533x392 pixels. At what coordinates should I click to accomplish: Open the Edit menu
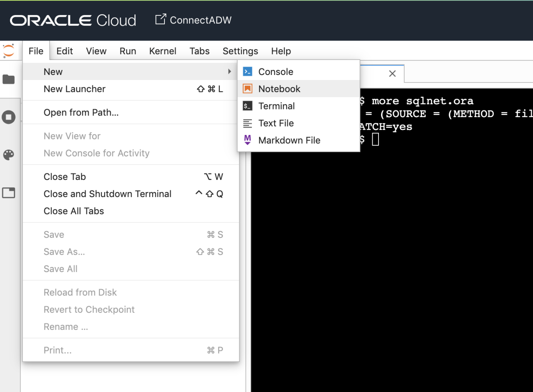65,51
